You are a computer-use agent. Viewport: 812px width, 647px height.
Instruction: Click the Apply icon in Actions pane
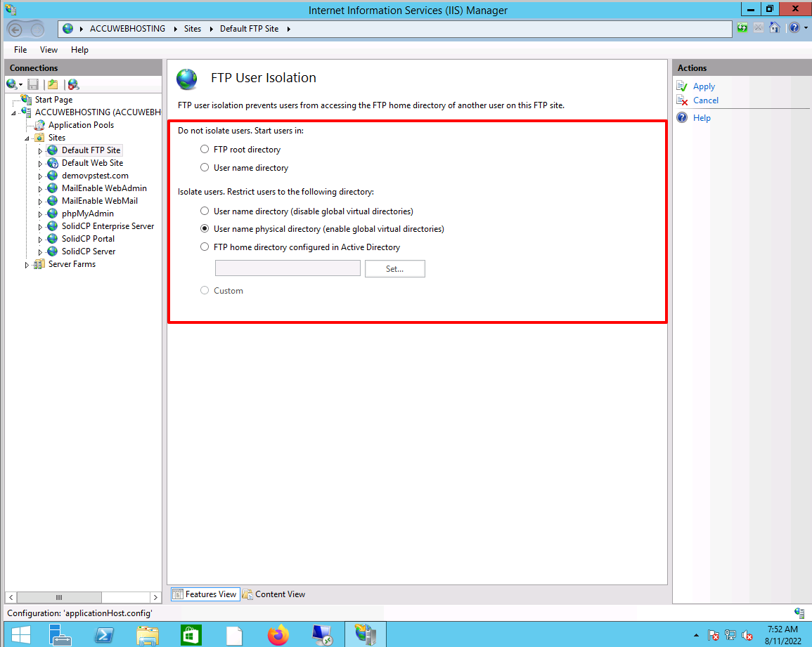tap(682, 86)
